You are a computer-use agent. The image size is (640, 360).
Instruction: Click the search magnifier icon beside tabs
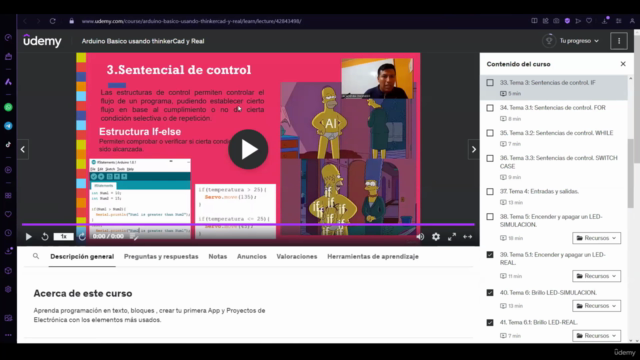36,256
